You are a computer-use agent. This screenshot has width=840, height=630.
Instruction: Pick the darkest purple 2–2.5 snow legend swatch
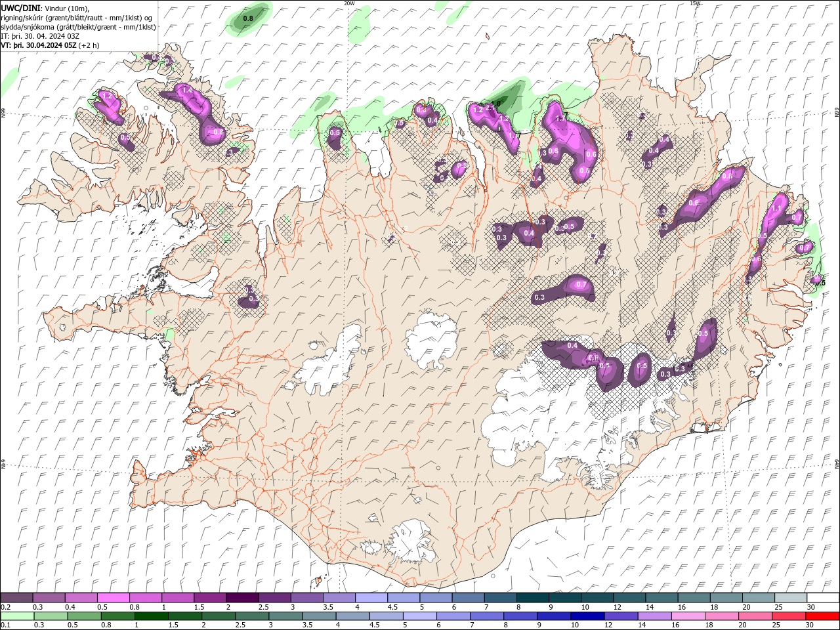pyautogui.click(x=241, y=598)
